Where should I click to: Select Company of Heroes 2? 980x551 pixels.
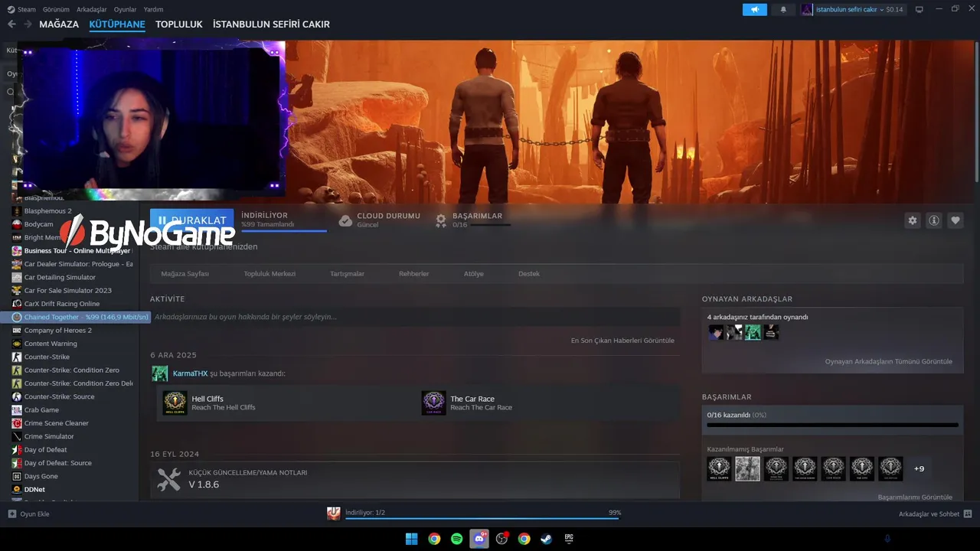click(x=57, y=331)
